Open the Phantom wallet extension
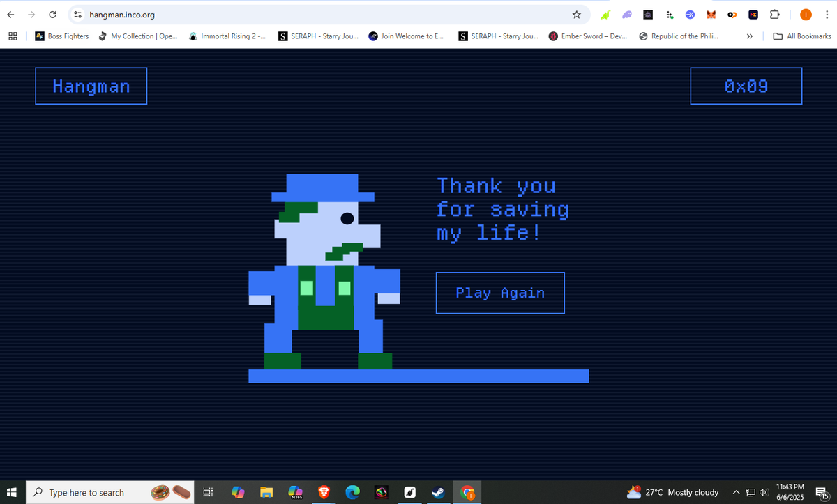Image resolution: width=837 pixels, height=504 pixels. 626,14
